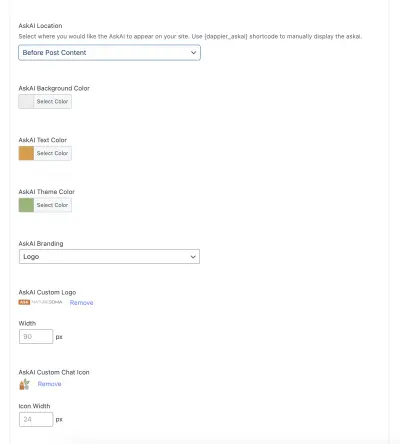Open the AskAI Location dropdown
This screenshot has width=400, height=444.
pyautogui.click(x=109, y=53)
